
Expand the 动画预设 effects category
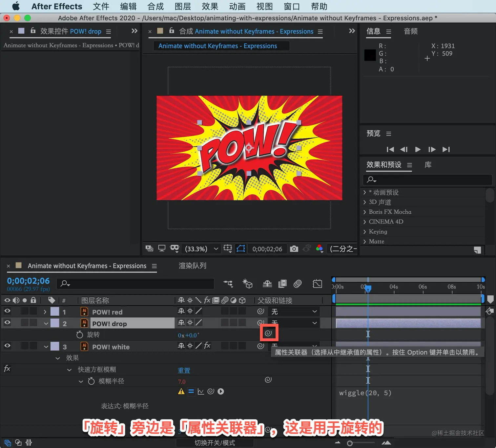(x=364, y=192)
